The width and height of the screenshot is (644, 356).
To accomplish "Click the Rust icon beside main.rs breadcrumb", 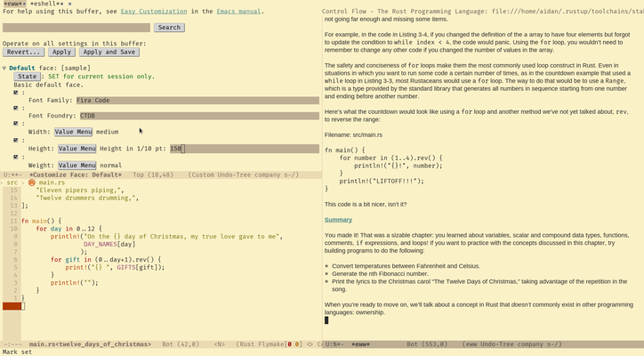I will (x=32, y=182).
